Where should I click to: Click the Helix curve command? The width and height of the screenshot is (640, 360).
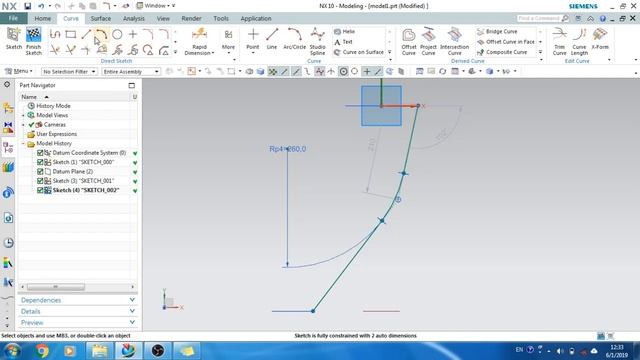[x=345, y=31]
